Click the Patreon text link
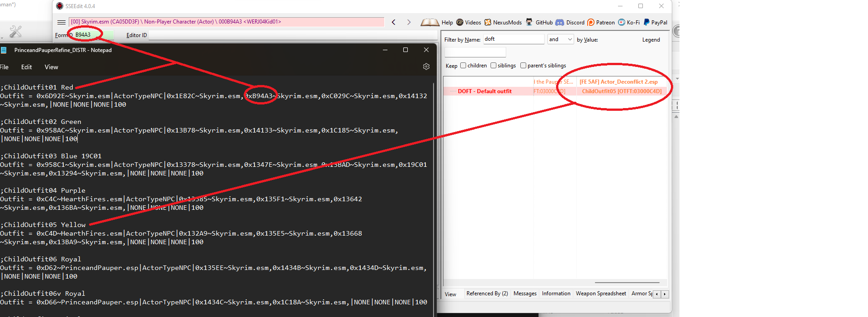 605,23
